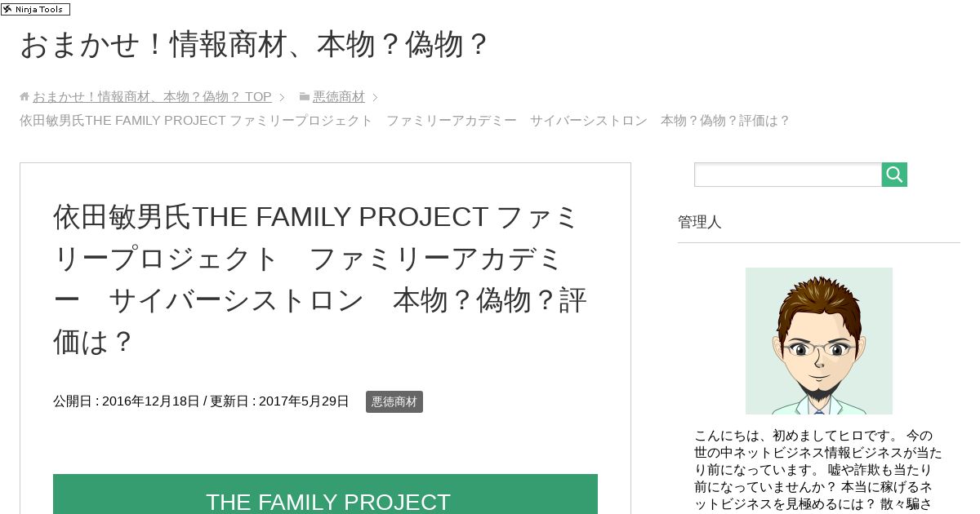Click the gray breadcrumb article title text
Image resolution: width=980 pixels, height=514 pixels.
point(405,121)
